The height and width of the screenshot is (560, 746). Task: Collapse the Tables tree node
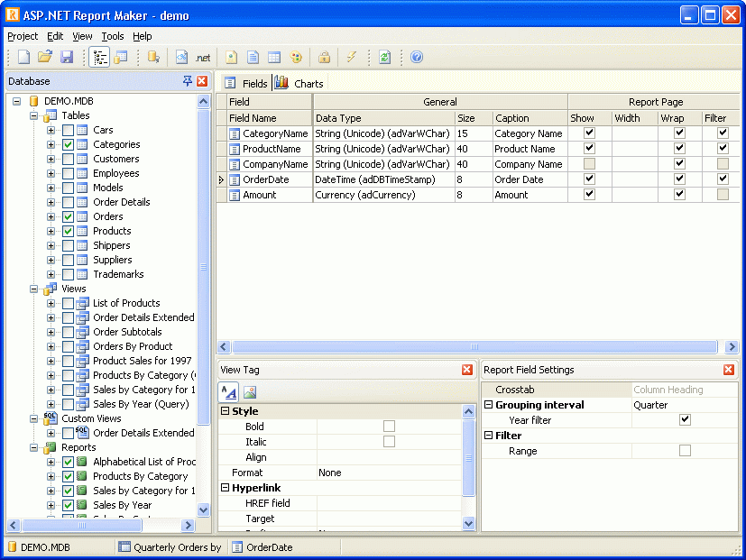click(35, 115)
